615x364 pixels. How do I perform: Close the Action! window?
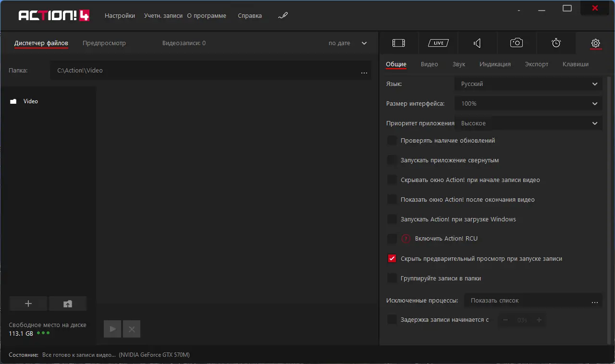[595, 8]
